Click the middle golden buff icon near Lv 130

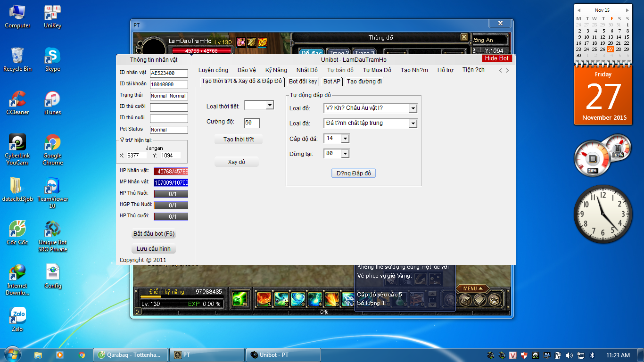coord(252,42)
